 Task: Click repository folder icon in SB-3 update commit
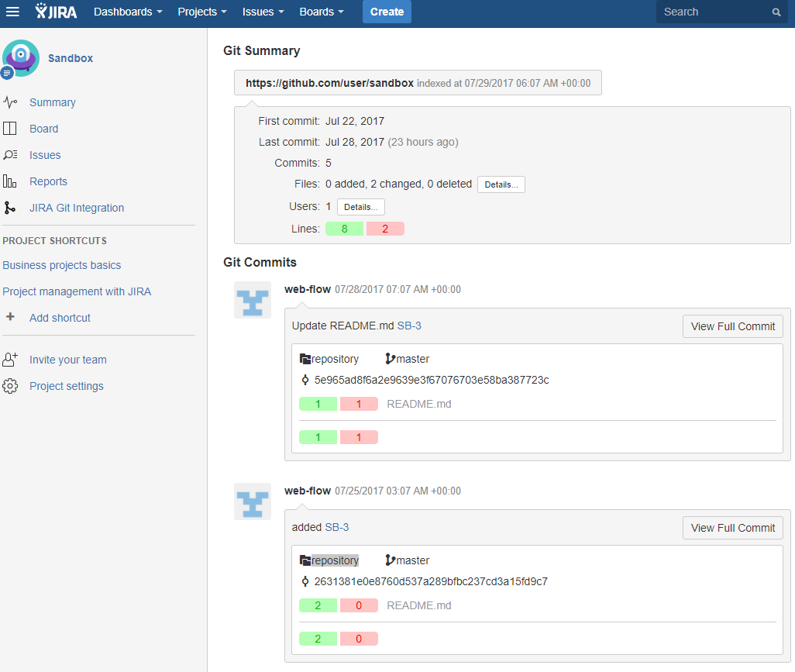[305, 359]
